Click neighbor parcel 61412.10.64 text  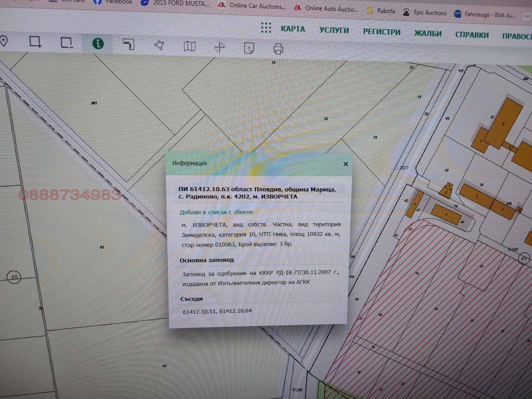pyautogui.click(x=236, y=311)
